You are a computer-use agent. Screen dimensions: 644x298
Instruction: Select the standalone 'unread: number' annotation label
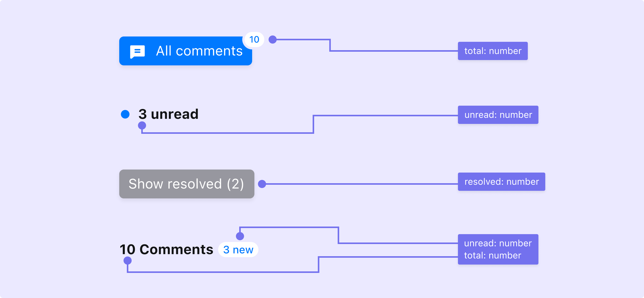(x=498, y=115)
